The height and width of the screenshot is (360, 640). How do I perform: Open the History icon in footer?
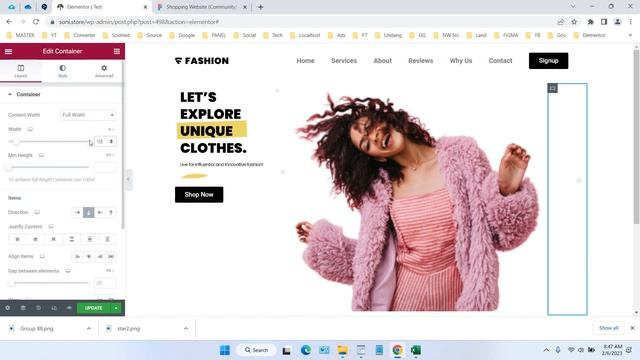click(38, 308)
